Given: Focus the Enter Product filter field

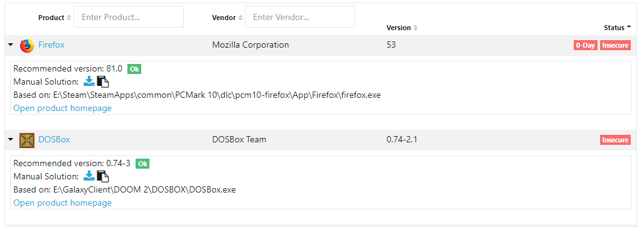Looking at the screenshot, I should point(129,17).
